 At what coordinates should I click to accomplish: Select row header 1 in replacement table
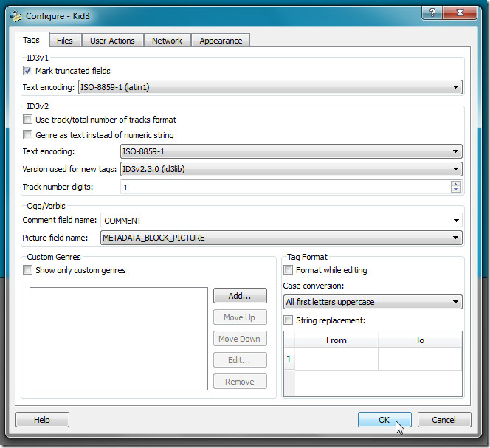(289, 359)
